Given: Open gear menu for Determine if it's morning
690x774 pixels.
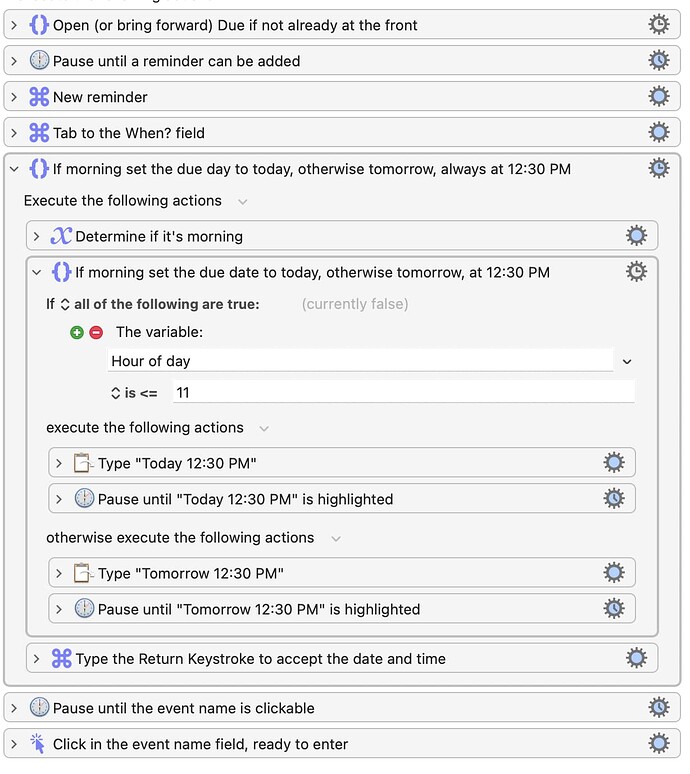Looking at the screenshot, I should [636, 235].
